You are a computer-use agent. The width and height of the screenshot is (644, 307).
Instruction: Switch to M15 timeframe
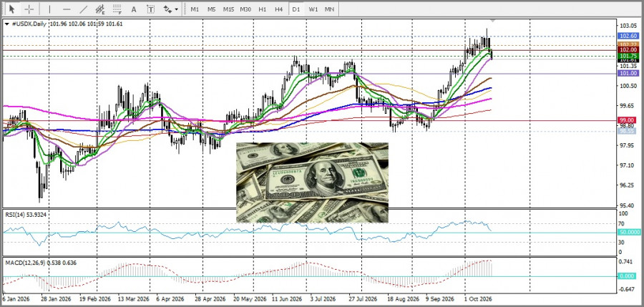click(228, 9)
